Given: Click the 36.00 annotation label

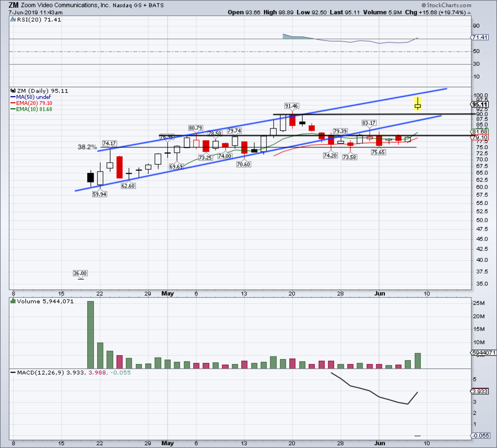Looking at the screenshot, I should pos(80,273).
